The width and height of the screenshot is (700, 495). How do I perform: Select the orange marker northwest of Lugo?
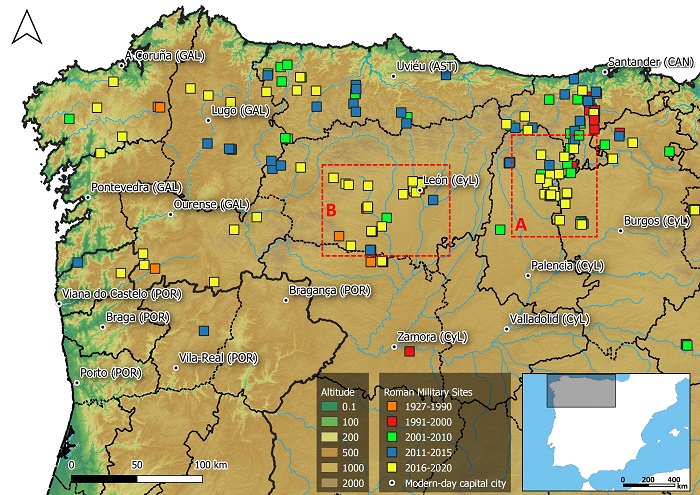(x=159, y=107)
